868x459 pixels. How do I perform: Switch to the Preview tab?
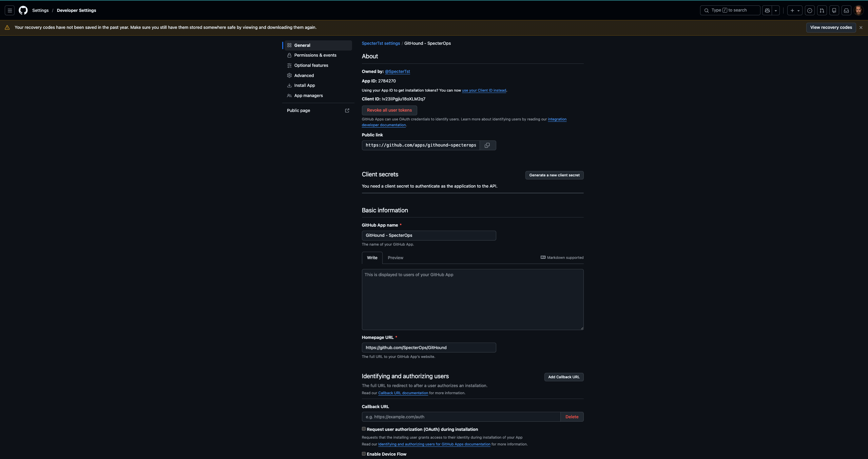[x=395, y=258]
